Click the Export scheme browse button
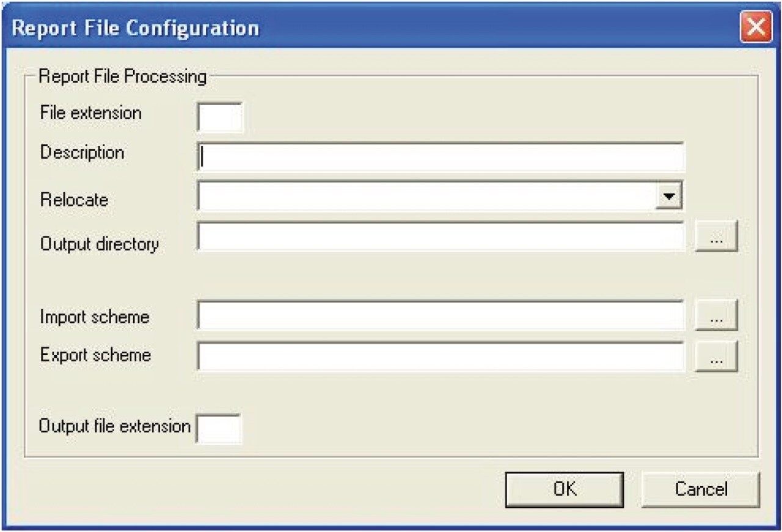The image size is (782, 532). coord(716,355)
